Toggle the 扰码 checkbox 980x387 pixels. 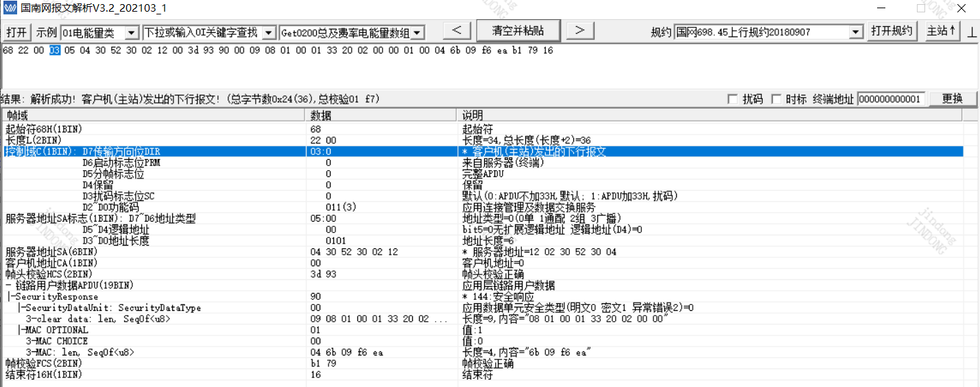(x=732, y=99)
